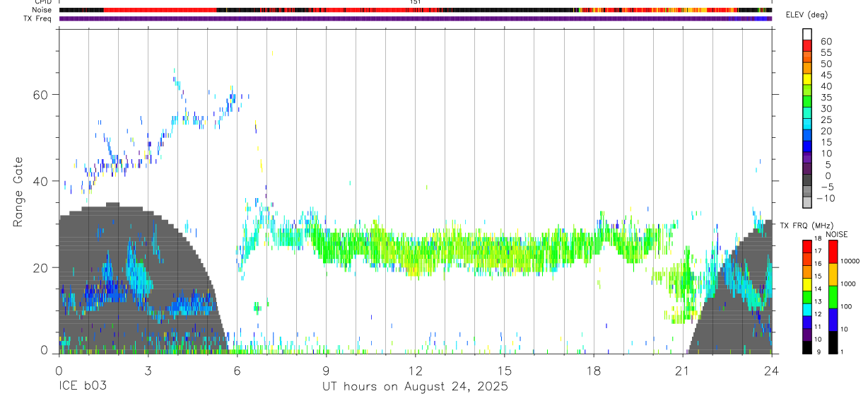Viewport: 868px width, 401px height.
Task: Click the black segment of the NOISE color scale
Action: [835, 342]
